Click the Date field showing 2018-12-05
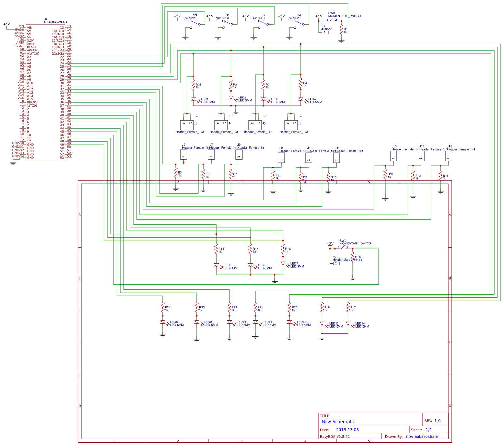 point(348,430)
